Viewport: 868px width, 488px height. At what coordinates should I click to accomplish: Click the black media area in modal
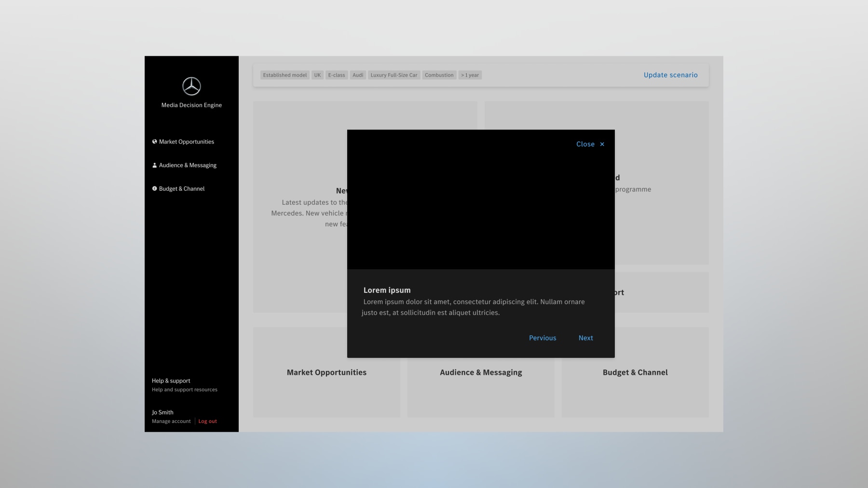click(x=481, y=199)
